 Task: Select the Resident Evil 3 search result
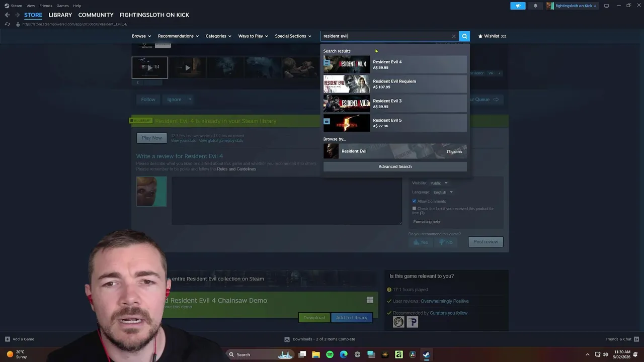pos(395,103)
